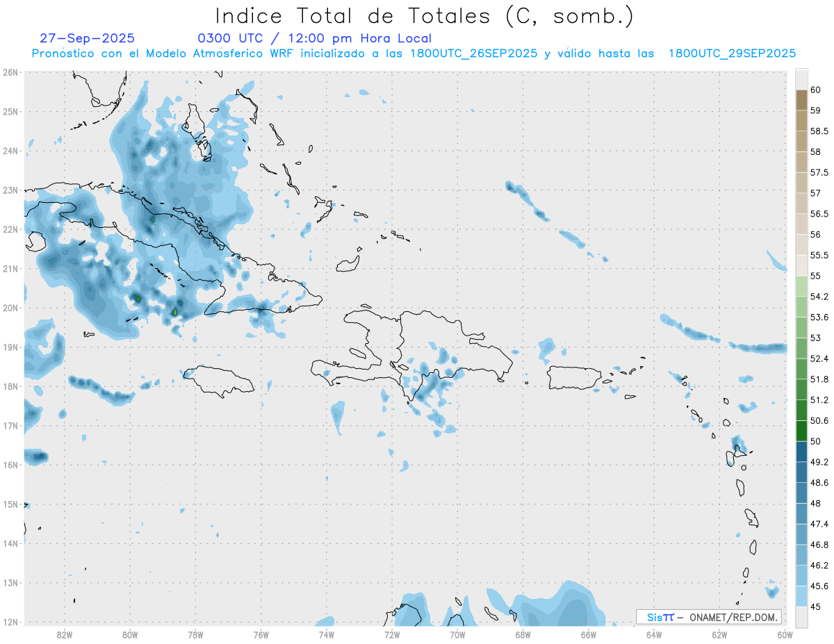The image size is (834, 644).
Task: Click the '15N' latitude label
Action: click(10, 504)
